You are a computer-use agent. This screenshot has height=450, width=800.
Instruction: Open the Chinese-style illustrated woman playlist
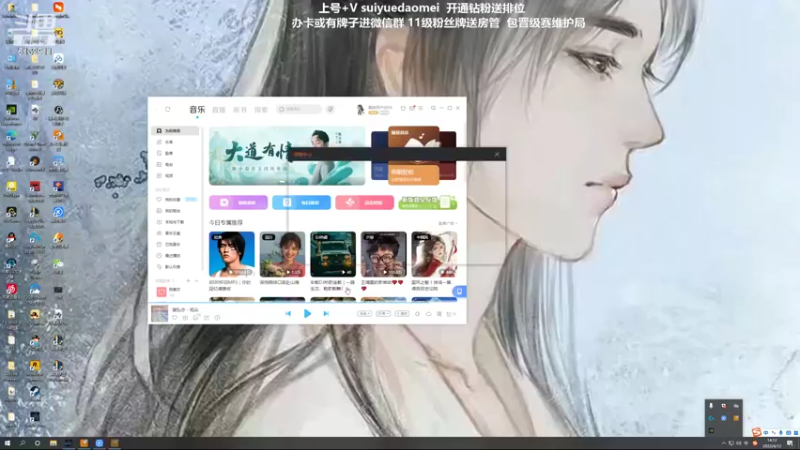point(434,254)
